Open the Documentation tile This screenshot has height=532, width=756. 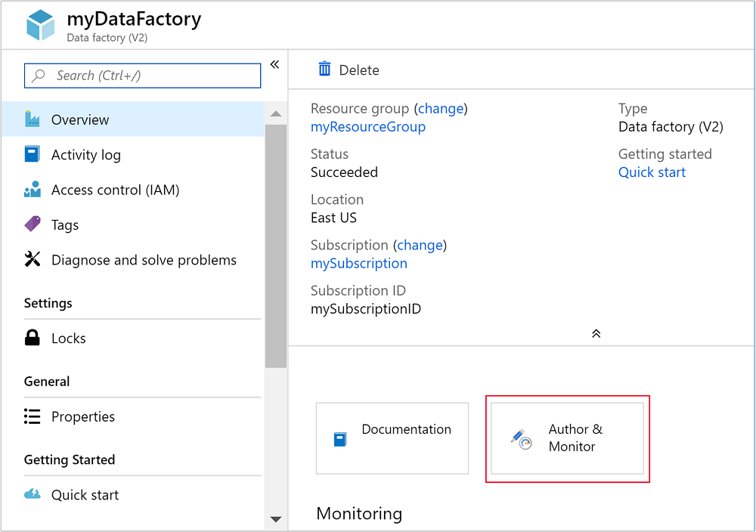tap(392, 438)
